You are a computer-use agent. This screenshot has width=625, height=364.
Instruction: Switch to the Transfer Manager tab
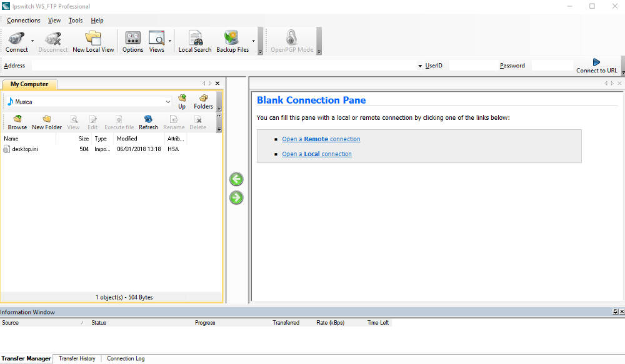pyautogui.click(x=26, y=358)
